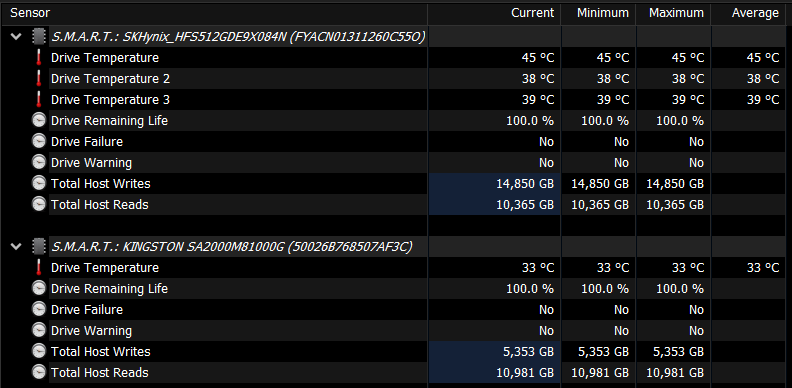Select SKHynix Drive Remaining Life label
792x388 pixels.
click(110, 121)
